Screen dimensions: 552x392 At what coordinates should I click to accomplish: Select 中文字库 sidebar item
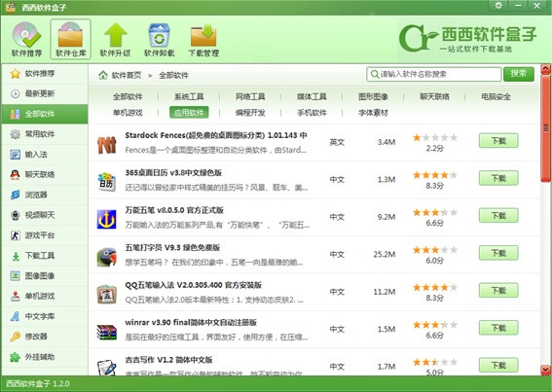click(45, 316)
